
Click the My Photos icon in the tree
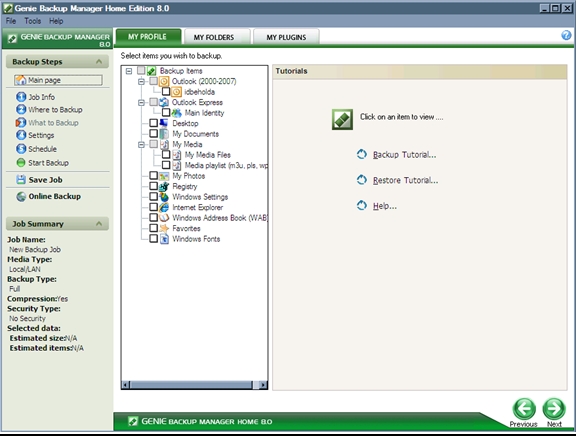click(x=164, y=176)
